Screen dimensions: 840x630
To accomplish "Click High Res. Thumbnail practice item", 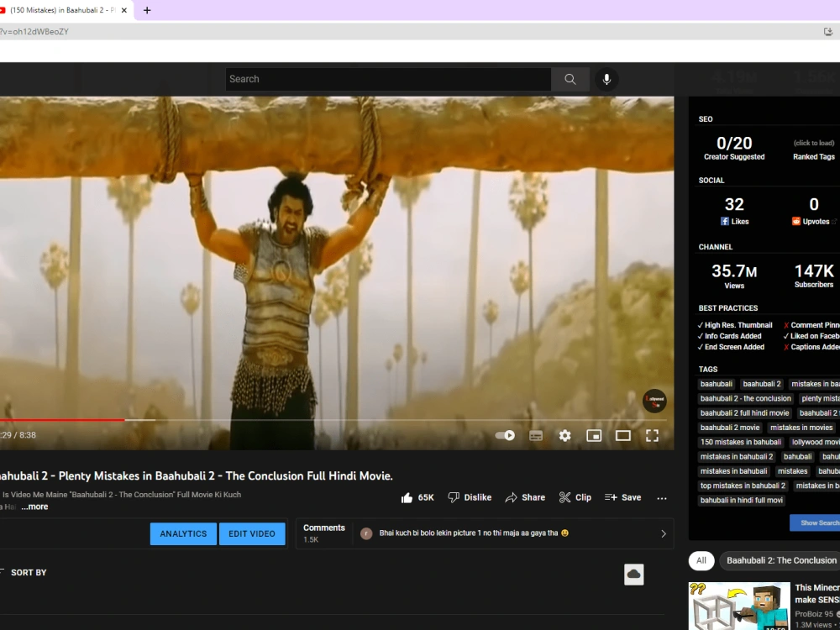I will (x=734, y=325).
